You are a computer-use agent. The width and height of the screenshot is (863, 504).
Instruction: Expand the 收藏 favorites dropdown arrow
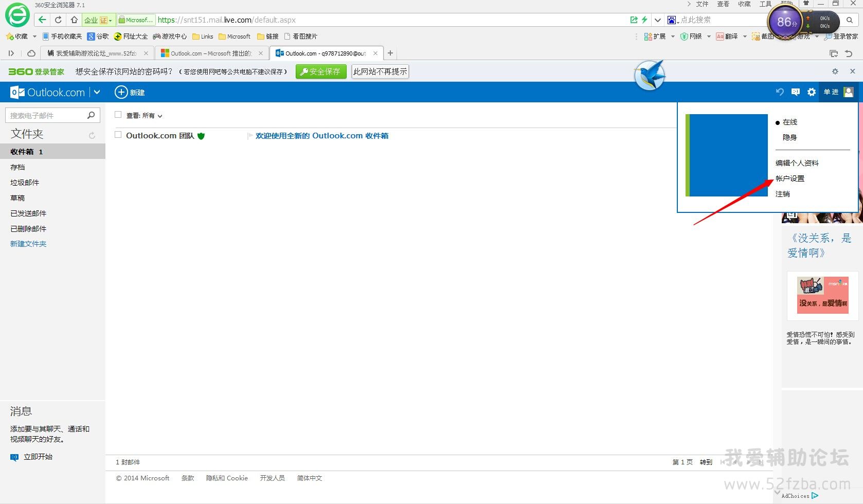pyautogui.click(x=34, y=37)
